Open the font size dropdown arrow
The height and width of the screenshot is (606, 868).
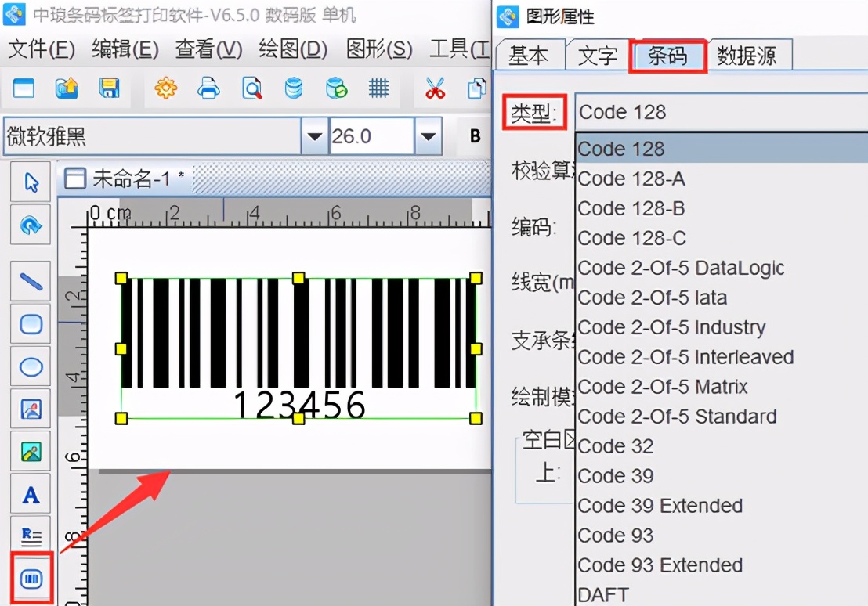pos(428,135)
